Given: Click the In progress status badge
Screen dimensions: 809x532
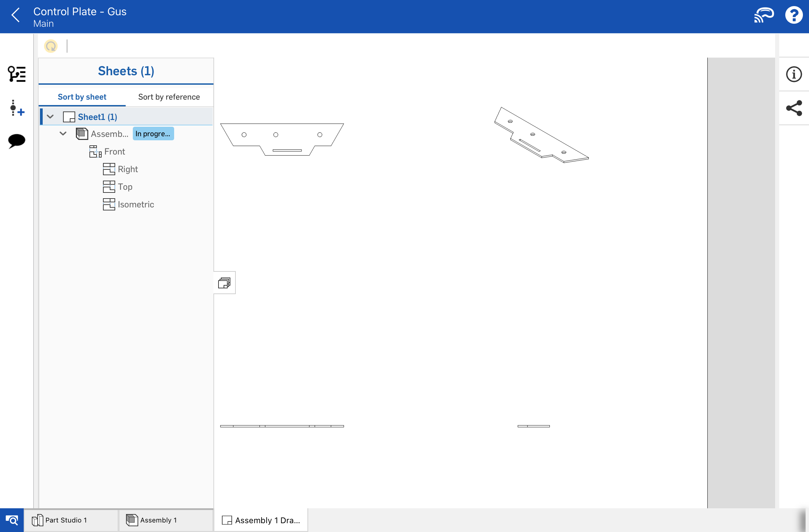Looking at the screenshot, I should 153,134.
